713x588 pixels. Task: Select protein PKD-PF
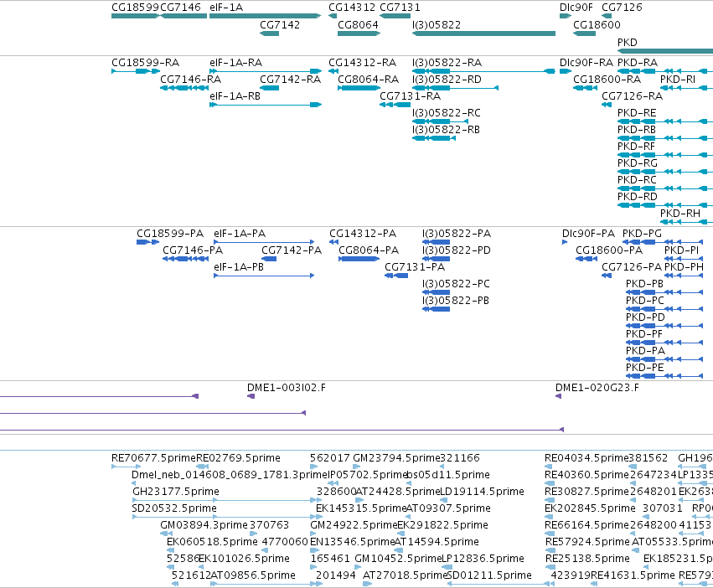pos(644,334)
